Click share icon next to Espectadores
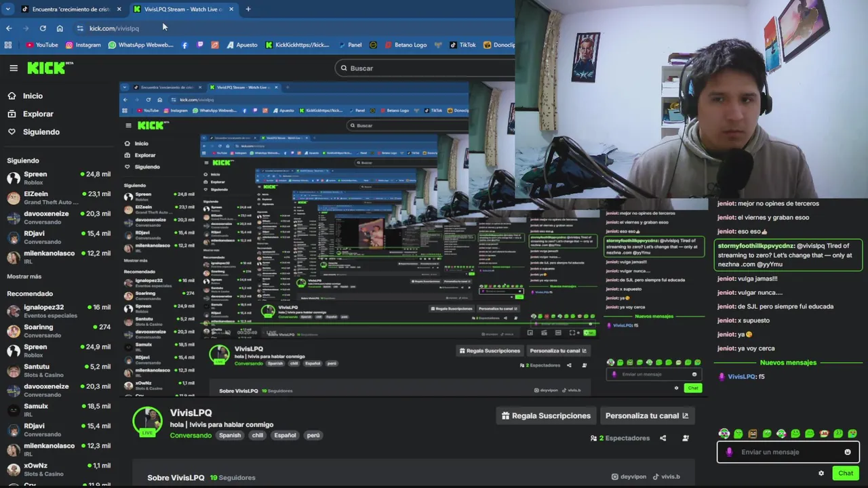The height and width of the screenshot is (488, 868). [663, 438]
